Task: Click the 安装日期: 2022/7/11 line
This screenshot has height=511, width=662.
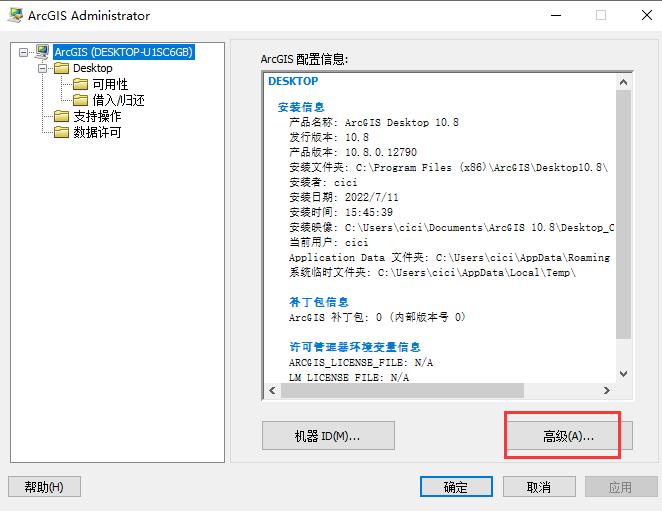Action: (x=344, y=197)
